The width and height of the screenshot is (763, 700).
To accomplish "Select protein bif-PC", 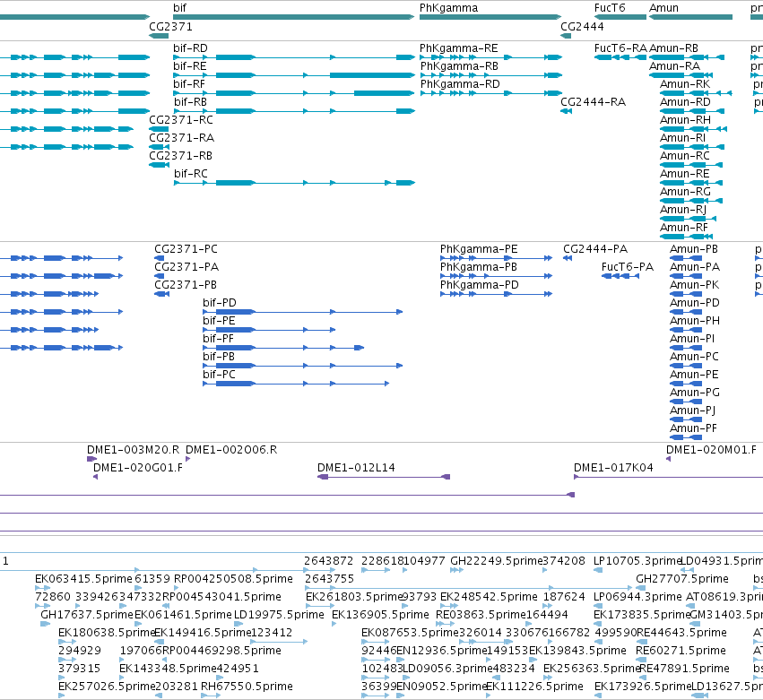I will (219, 375).
